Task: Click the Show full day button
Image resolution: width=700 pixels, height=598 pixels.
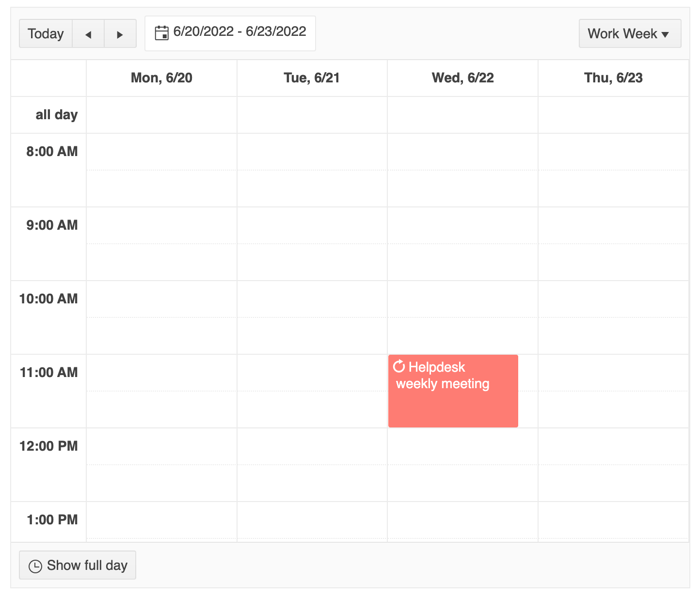Action: click(x=78, y=565)
